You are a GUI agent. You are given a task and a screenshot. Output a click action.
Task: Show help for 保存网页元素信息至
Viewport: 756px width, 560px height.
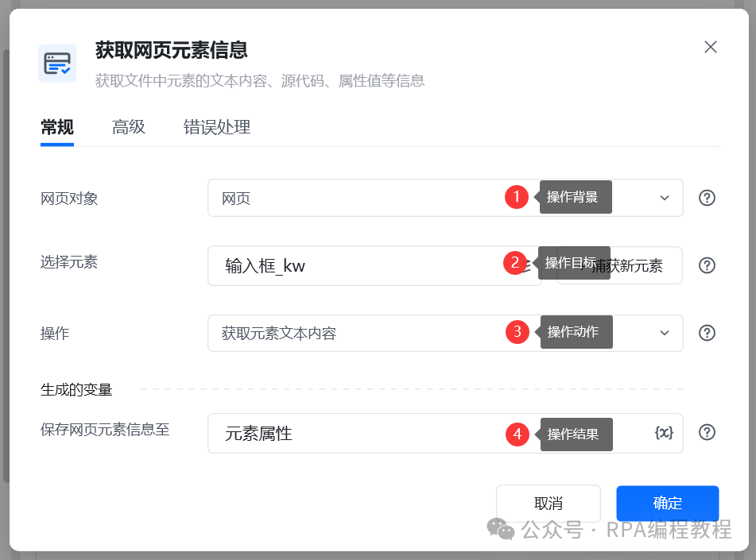pos(707,432)
